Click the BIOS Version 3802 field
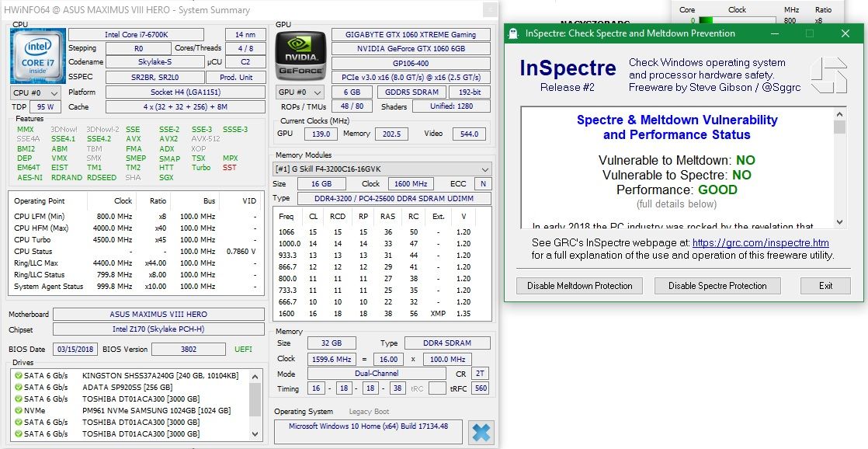868x449 pixels. click(188, 350)
